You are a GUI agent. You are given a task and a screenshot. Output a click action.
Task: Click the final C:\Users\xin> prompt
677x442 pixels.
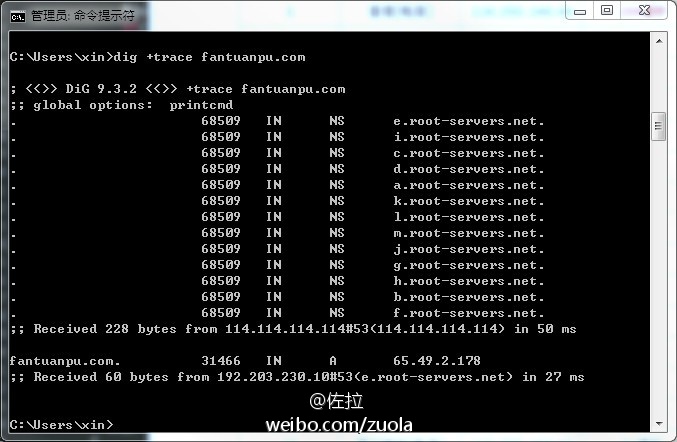coord(61,425)
